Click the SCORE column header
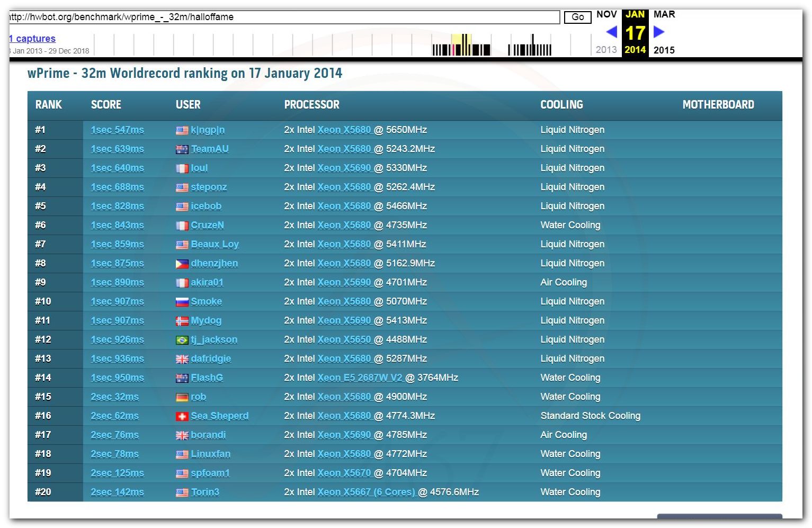The image size is (812, 528). pyautogui.click(x=106, y=105)
